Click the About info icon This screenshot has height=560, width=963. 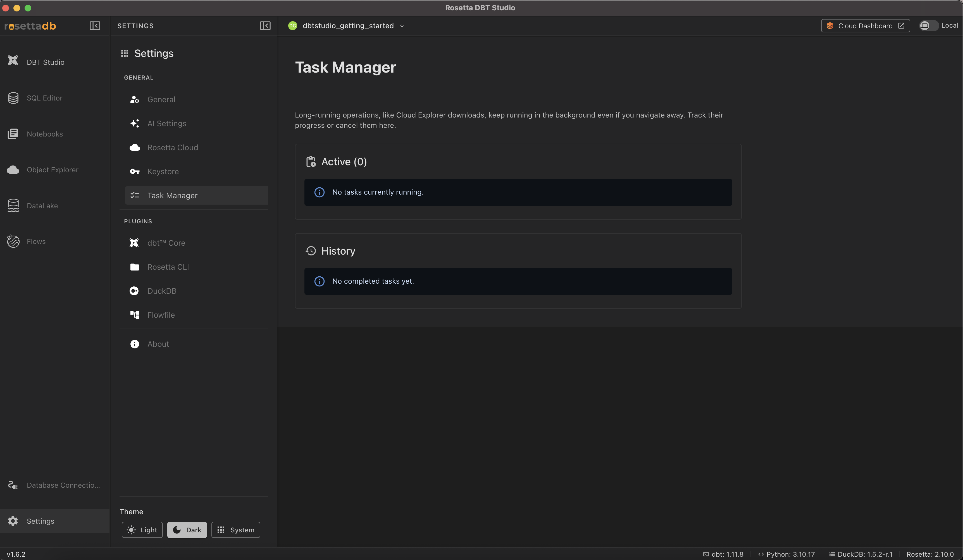(135, 344)
